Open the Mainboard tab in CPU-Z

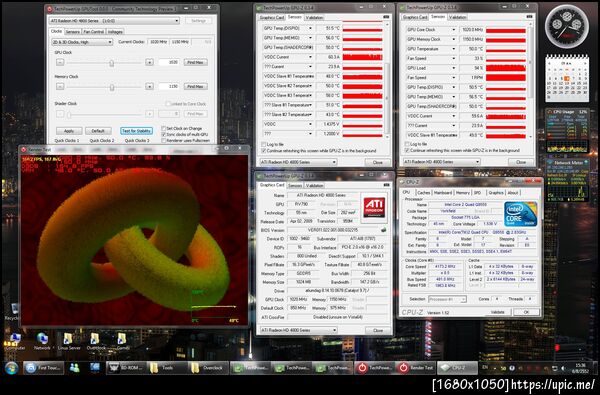(443, 193)
